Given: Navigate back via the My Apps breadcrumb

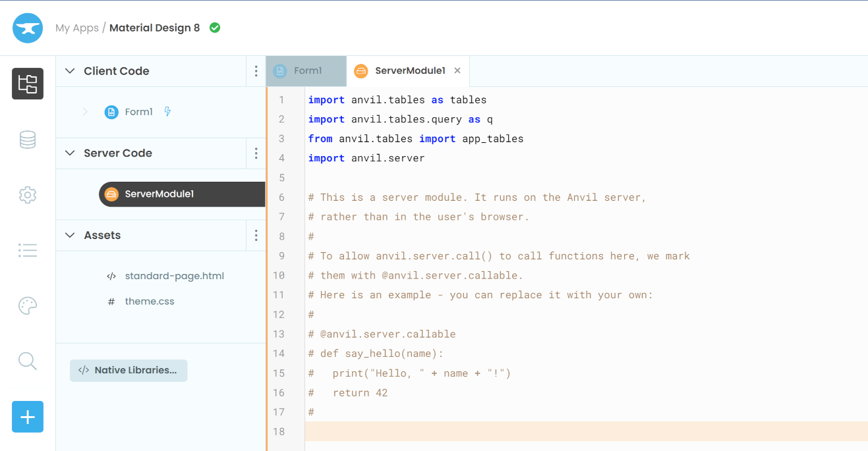Looking at the screenshot, I should click(x=77, y=28).
